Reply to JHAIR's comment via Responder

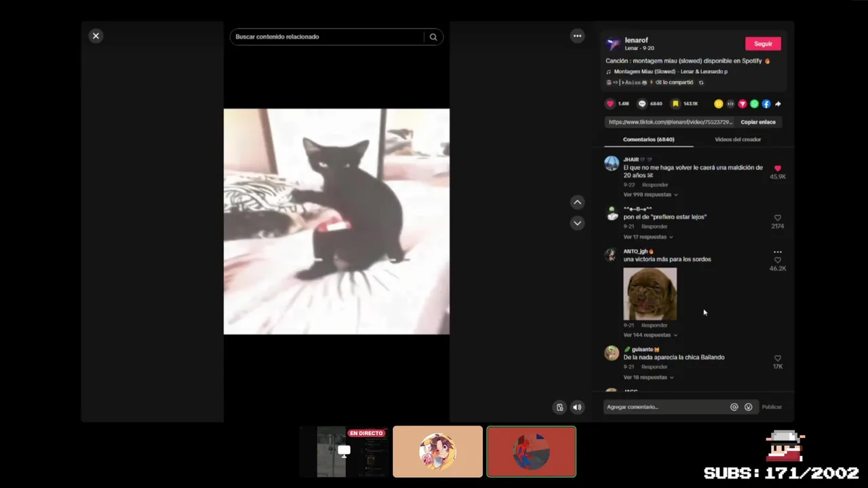pos(655,185)
